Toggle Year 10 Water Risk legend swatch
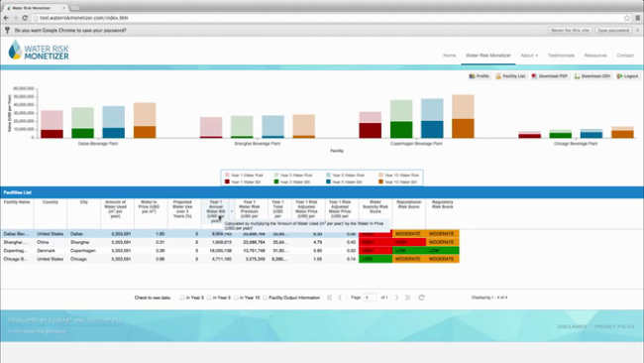This screenshot has width=644, height=363. [380, 176]
